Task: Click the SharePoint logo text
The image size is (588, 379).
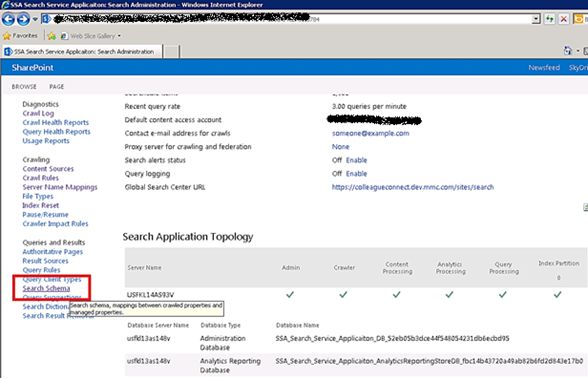Action: point(32,67)
